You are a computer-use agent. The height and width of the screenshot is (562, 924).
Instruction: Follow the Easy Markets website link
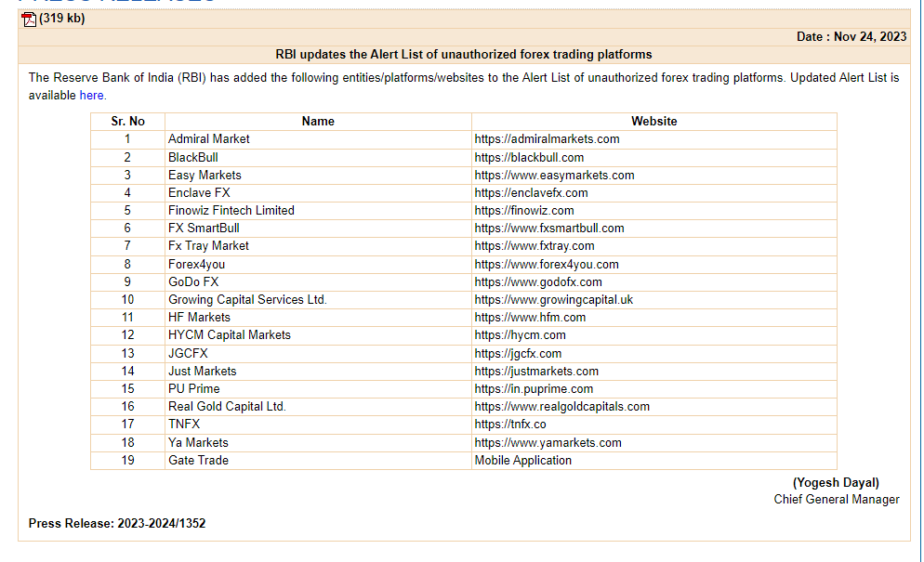(554, 175)
